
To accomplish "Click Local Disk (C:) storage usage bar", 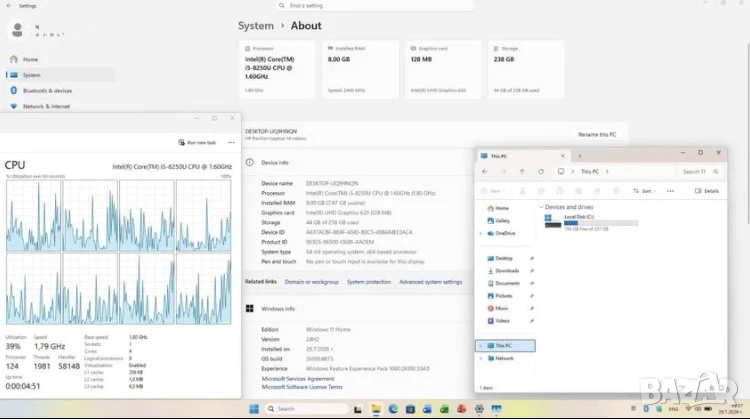I will [601, 223].
